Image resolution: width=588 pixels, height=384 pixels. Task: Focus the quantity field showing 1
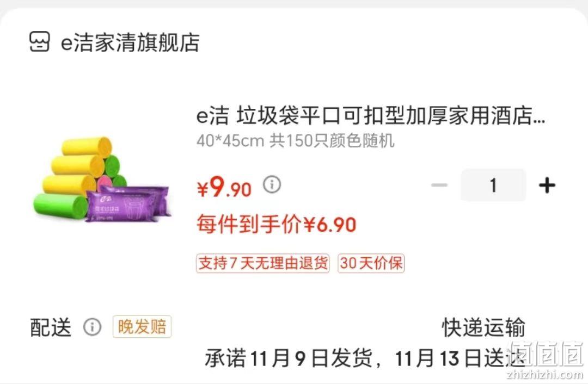[493, 185]
